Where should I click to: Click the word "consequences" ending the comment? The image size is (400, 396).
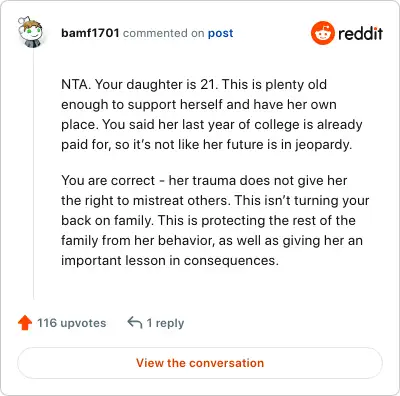pyautogui.click(x=231, y=261)
